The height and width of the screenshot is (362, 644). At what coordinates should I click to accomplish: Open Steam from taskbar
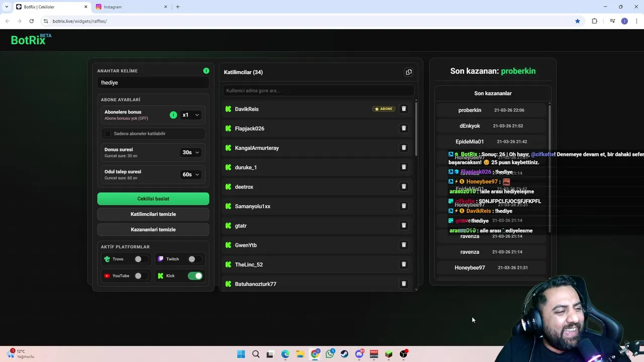pyautogui.click(x=344, y=354)
